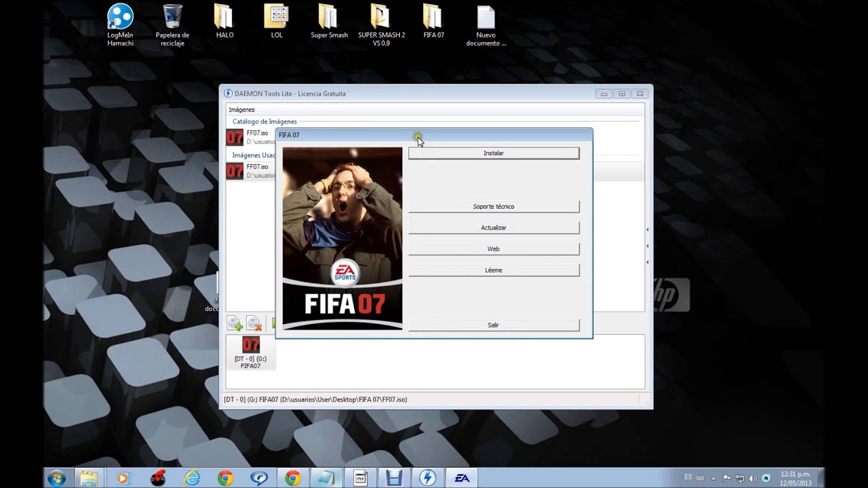Show hidden system tray icons
868x488 pixels.
coord(715,478)
